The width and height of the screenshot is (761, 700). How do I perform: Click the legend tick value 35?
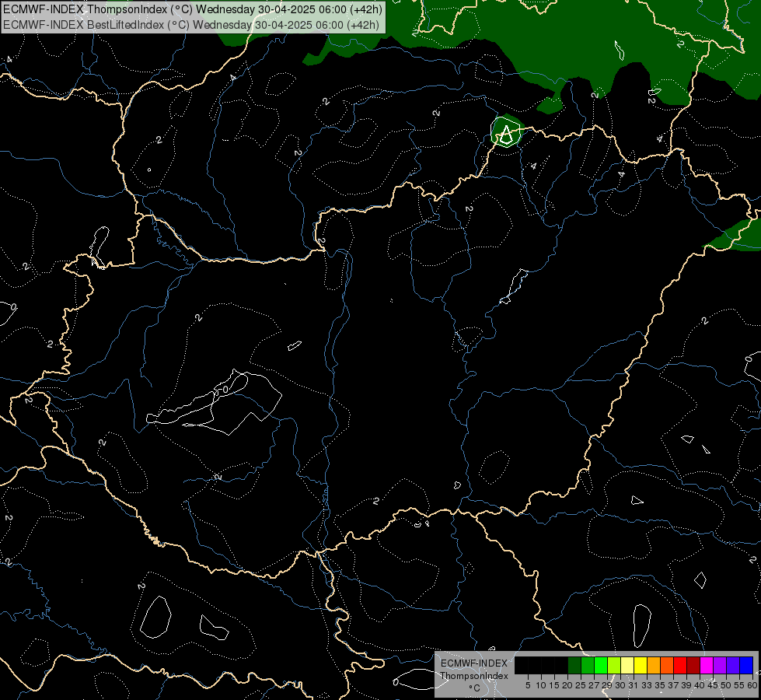coord(660,685)
